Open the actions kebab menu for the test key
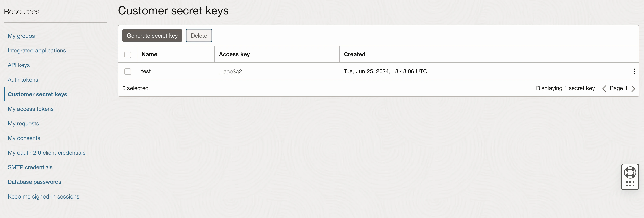 (634, 71)
